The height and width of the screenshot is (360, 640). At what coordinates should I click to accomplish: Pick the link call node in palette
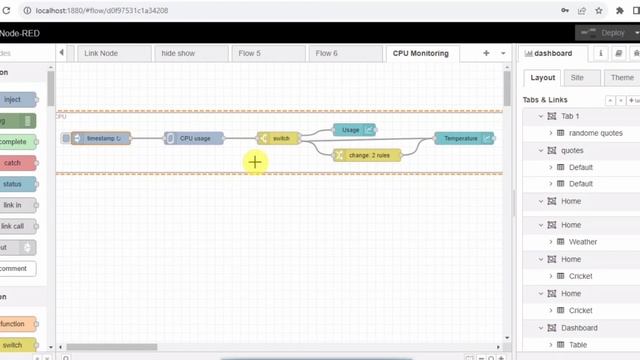coord(18,226)
